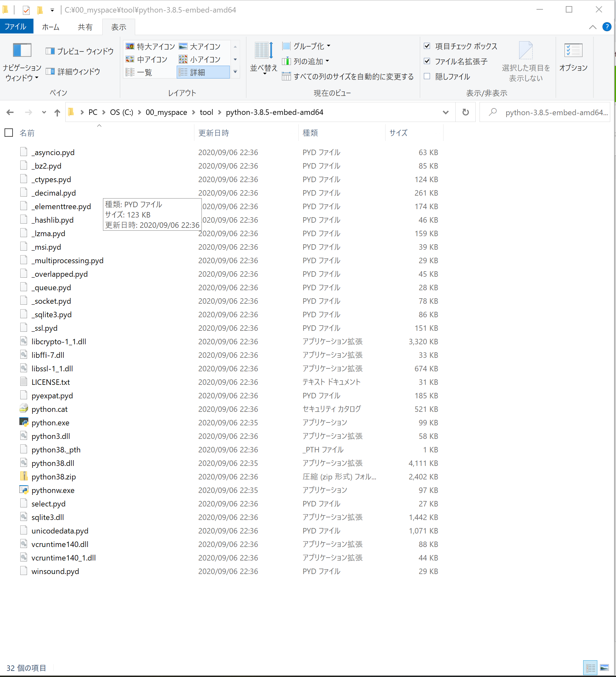
Task: Open Help with the question mark icon
Action: (x=607, y=27)
